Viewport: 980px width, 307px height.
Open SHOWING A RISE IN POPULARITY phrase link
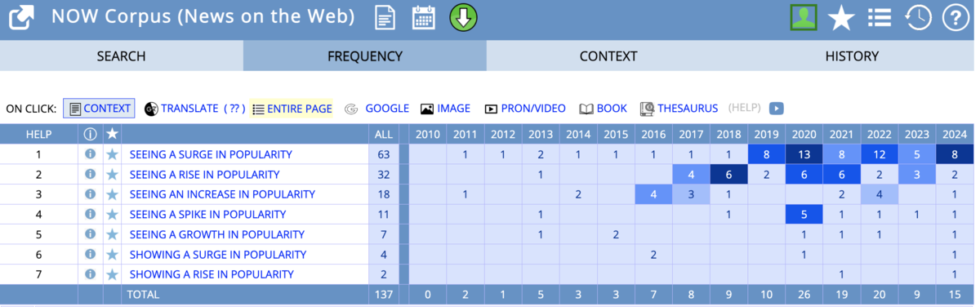(212, 274)
